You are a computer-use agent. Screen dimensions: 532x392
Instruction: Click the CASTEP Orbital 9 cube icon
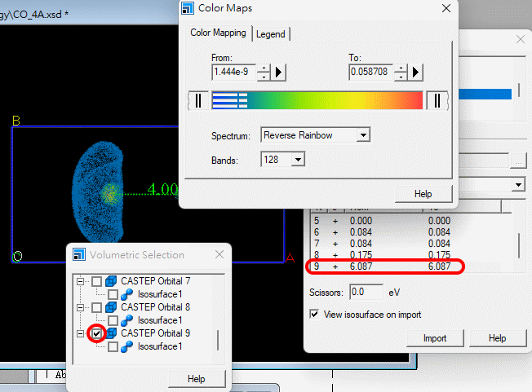coord(112,333)
